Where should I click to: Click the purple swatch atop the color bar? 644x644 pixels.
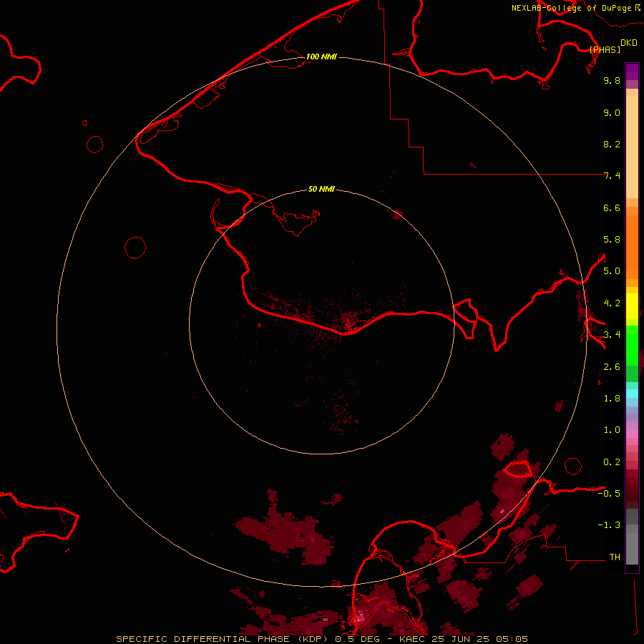[632, 72]
